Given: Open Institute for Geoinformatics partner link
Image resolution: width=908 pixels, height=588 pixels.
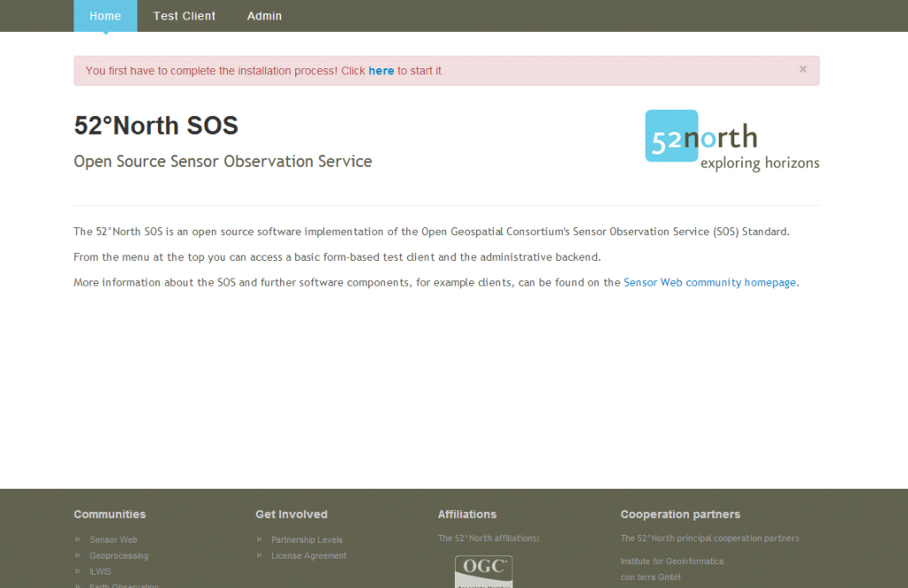Looking at the screenshot, I should 672,561.
